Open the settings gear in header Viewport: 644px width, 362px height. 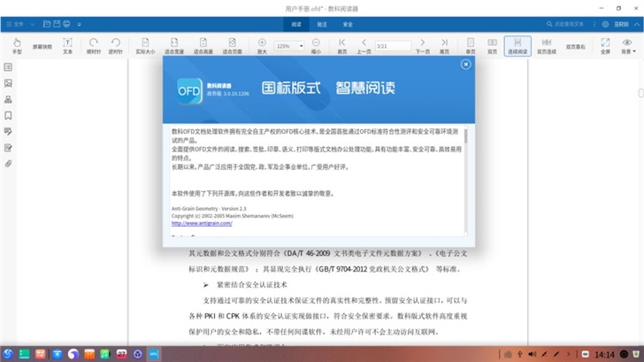click(605, 24)
